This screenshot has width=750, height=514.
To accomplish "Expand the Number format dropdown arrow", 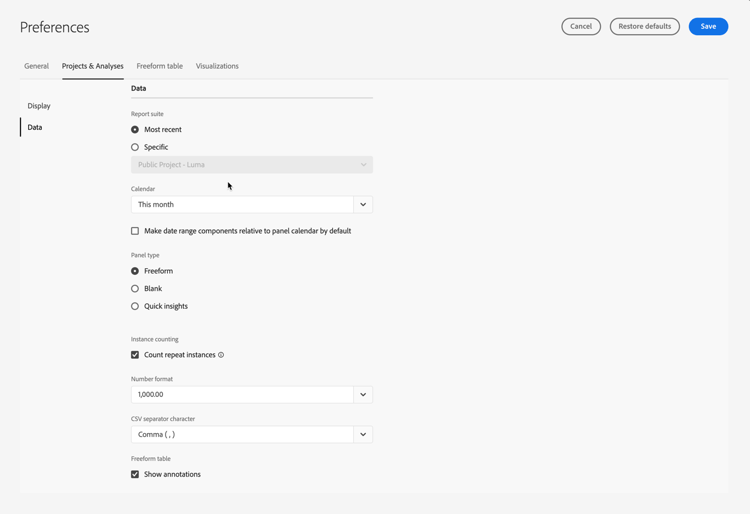I will pos(363,394).
